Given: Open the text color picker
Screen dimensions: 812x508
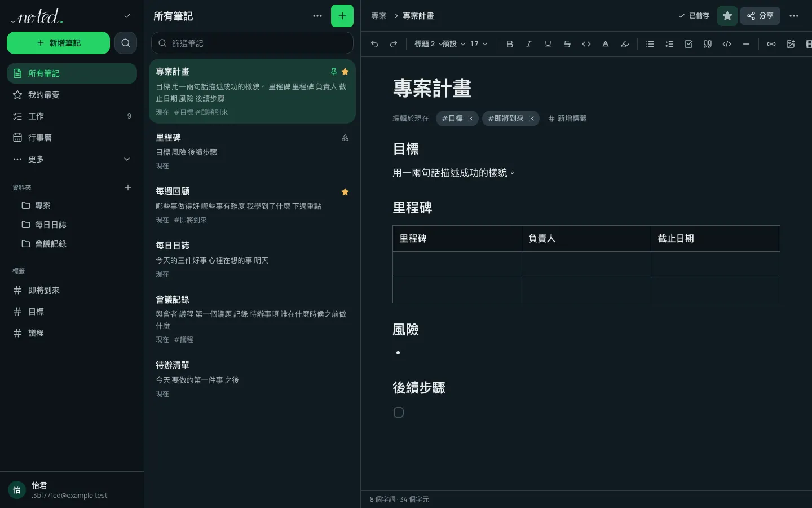Looking at the screenshot, I should tap(606, 44).
